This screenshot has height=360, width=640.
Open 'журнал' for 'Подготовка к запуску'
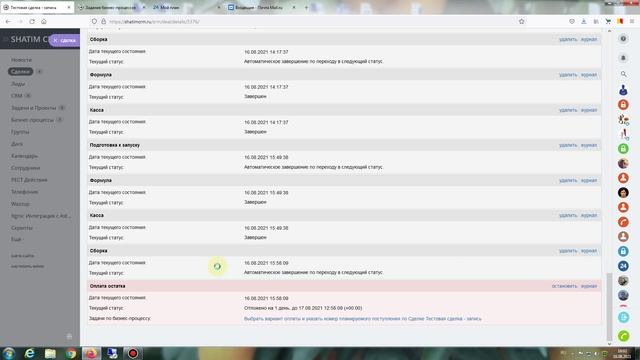click(589, 145)
